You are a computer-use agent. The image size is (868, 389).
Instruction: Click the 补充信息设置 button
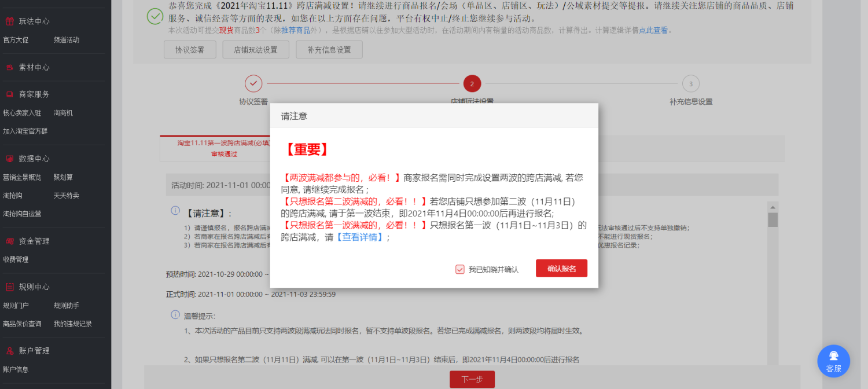pos(329,50)
